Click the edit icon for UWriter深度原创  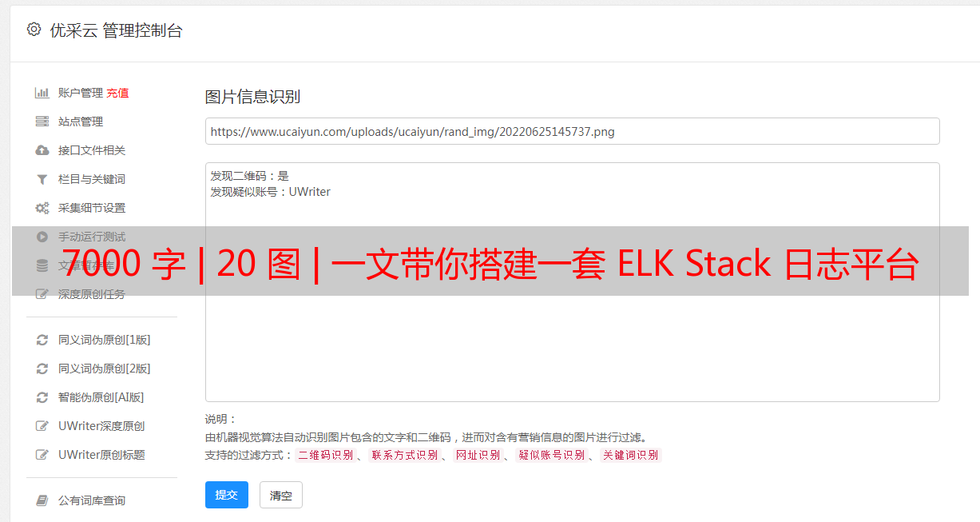(x=42, y=426)
